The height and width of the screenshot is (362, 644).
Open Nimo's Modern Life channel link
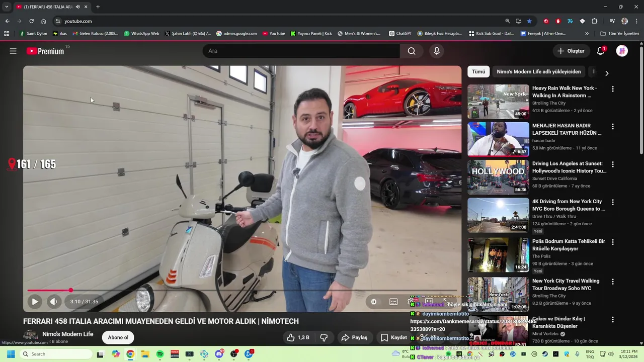(67, 334)
